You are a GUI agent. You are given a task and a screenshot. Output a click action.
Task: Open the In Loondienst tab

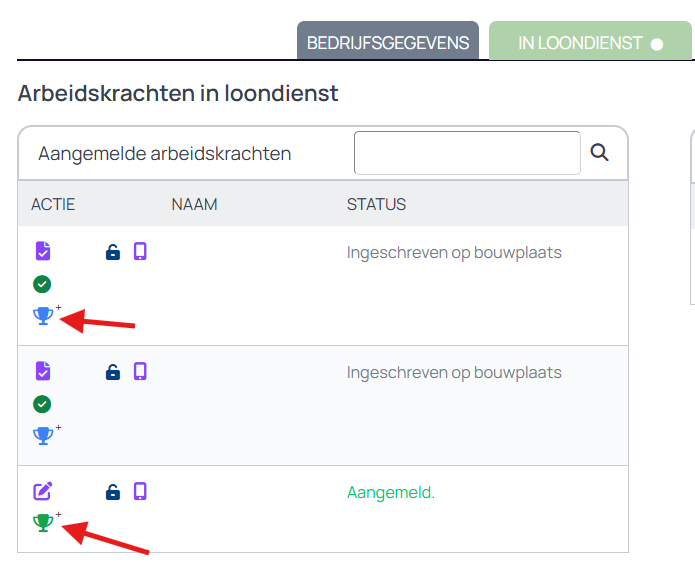[589, 43]
